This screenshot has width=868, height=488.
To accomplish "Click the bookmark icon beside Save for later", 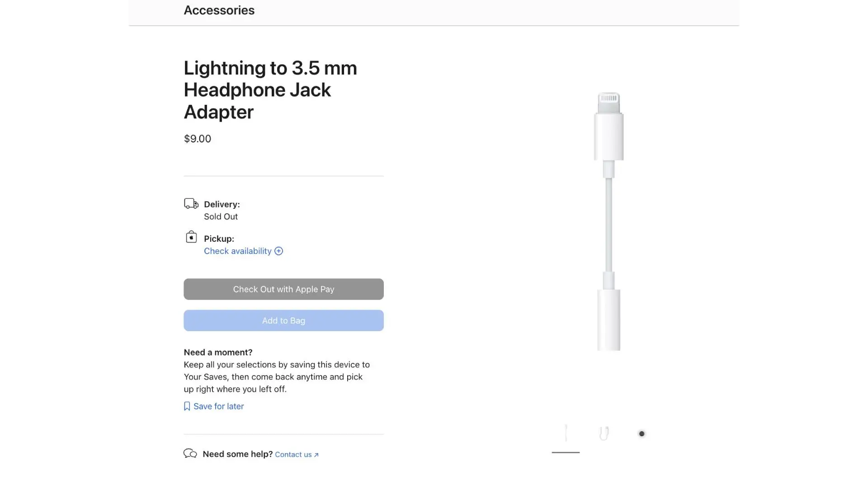I will tap(187, 406).
